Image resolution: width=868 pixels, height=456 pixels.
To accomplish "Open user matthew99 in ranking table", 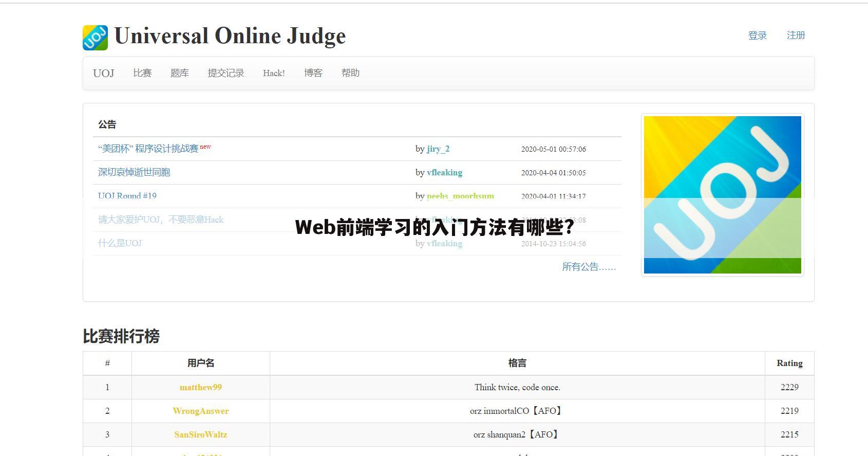I will click(201, 387).
